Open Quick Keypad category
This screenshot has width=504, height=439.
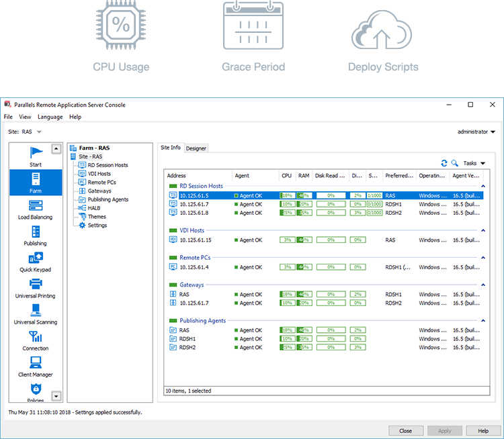click(36, 262)
